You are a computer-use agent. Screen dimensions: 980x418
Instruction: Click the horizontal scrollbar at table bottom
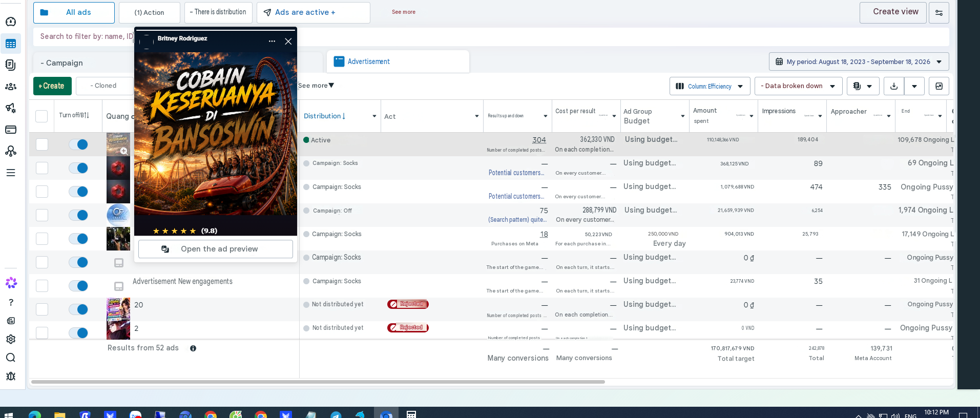coord(318,382)
